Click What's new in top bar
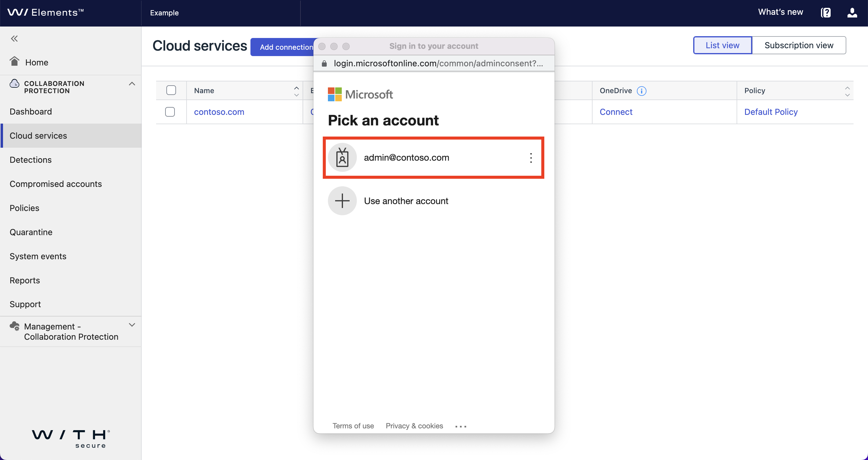The width and height of the screenshot is (868, 460). pos(780,12)
